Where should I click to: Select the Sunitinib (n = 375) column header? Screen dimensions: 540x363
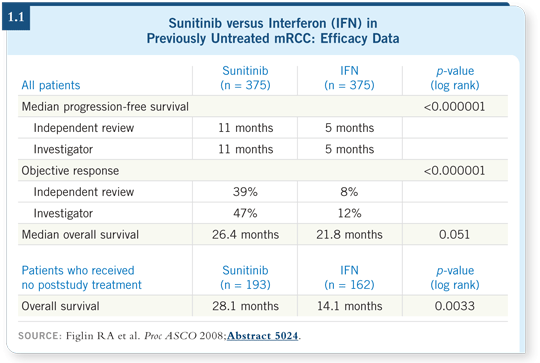pos(245,78)
